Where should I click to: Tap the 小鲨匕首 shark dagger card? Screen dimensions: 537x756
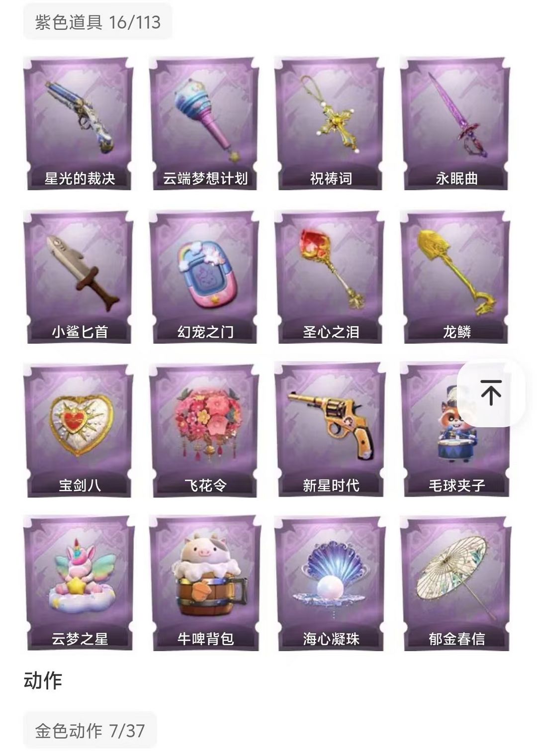point(79,277)
